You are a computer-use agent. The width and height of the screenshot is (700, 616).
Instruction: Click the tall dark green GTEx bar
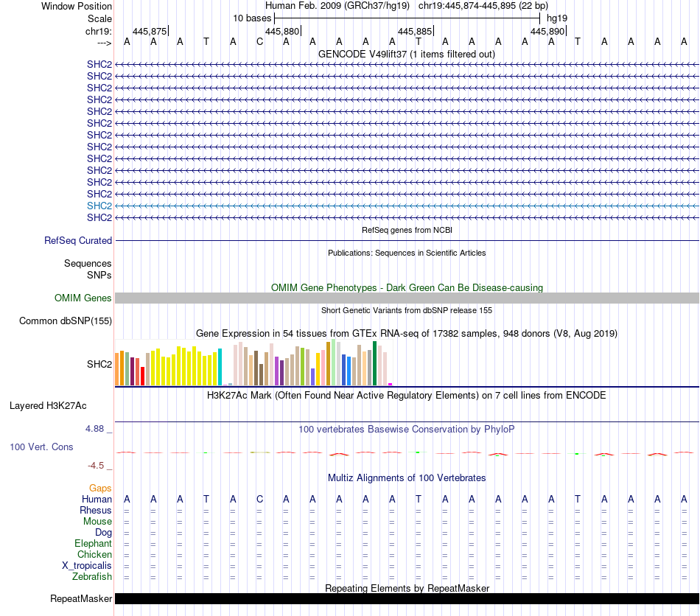pyautogui.click(x=375, y=363)
